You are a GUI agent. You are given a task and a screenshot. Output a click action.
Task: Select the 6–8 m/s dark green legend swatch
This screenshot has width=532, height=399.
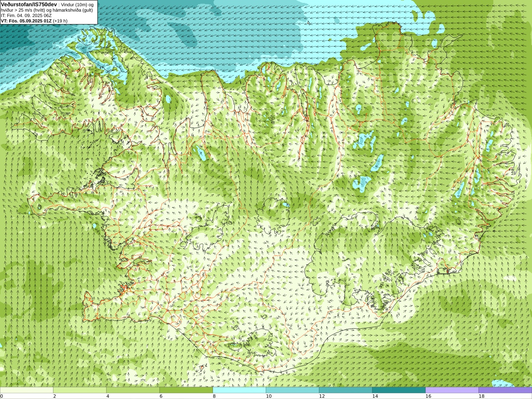pyautogui.click(x=186, y=390)
